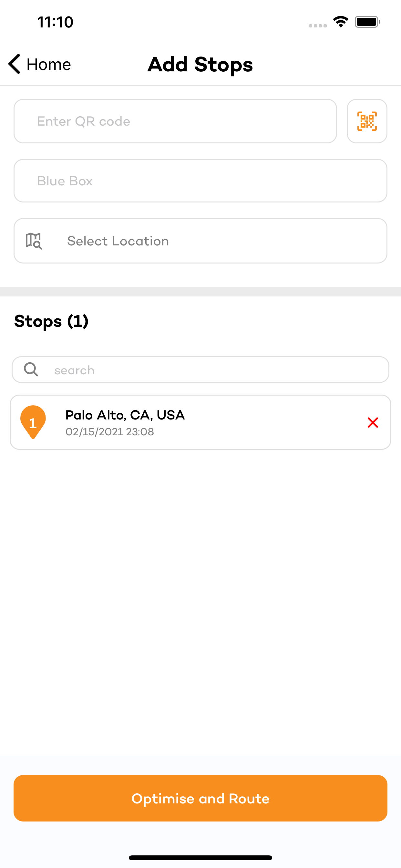Tap the Home back label
The height and width of the screenshot is (868, 401).
48,64
